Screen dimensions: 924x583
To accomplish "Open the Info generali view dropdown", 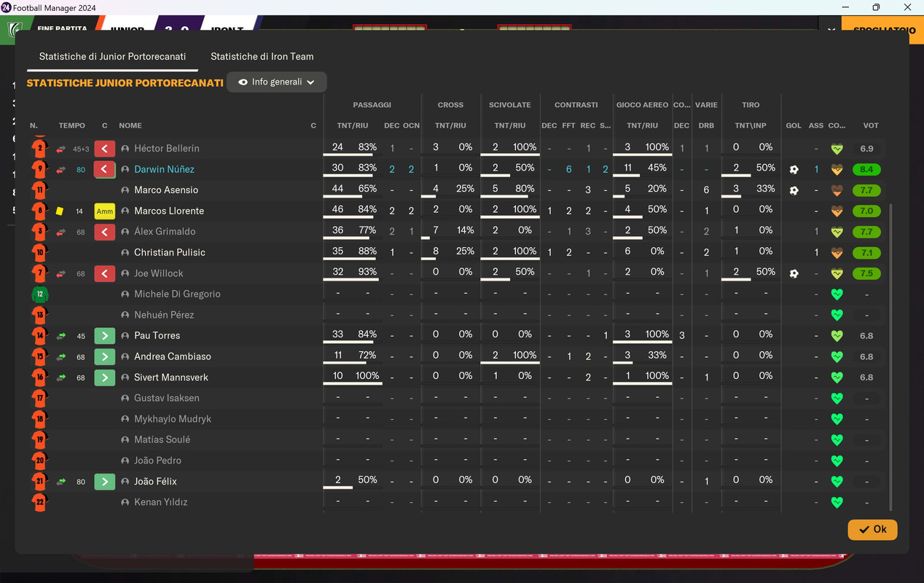I will tap(277, 82).
